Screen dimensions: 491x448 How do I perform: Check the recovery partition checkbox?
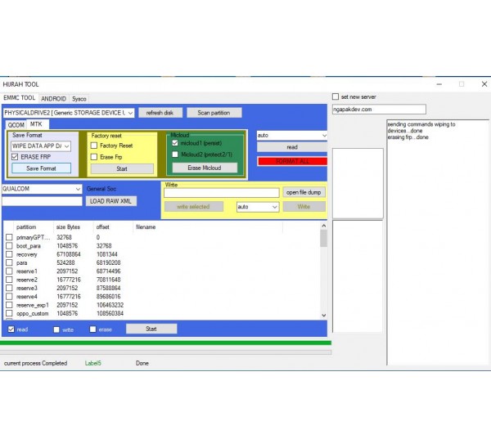pos(9,254)
